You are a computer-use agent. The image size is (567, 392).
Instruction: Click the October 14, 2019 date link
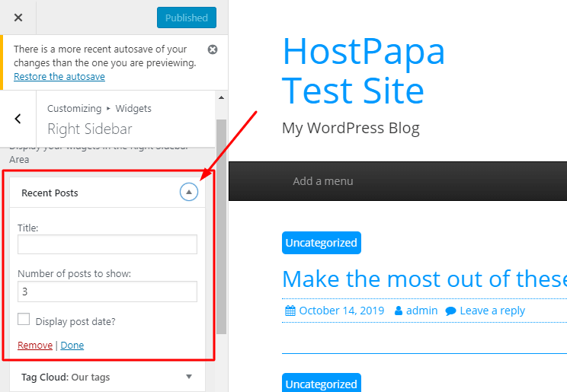pyautogui.click(x=341, y=311)
